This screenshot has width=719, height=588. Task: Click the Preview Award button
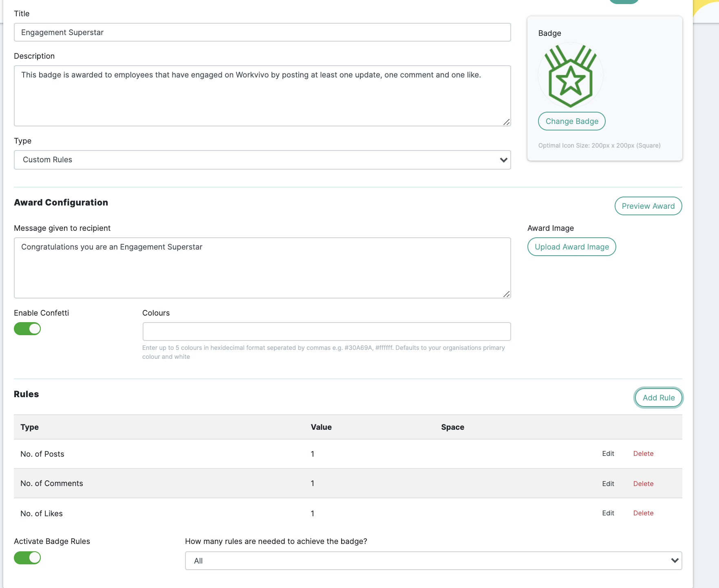(648, 206)
